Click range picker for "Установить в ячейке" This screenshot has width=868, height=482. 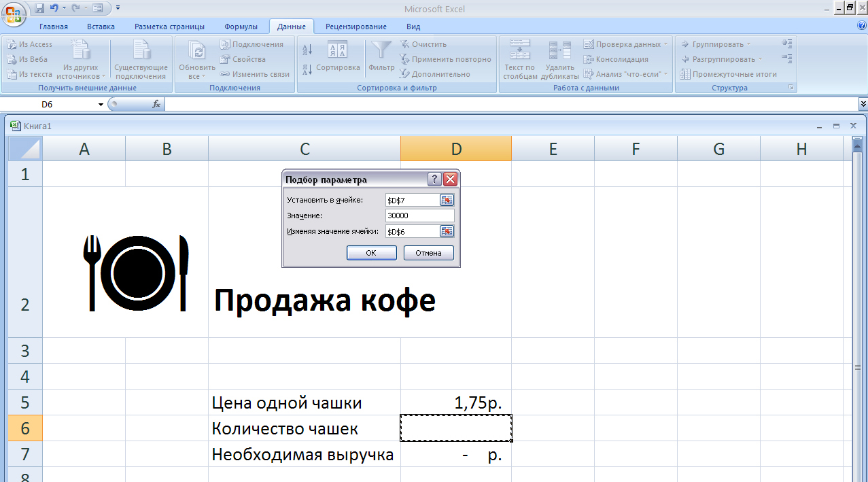447,200
